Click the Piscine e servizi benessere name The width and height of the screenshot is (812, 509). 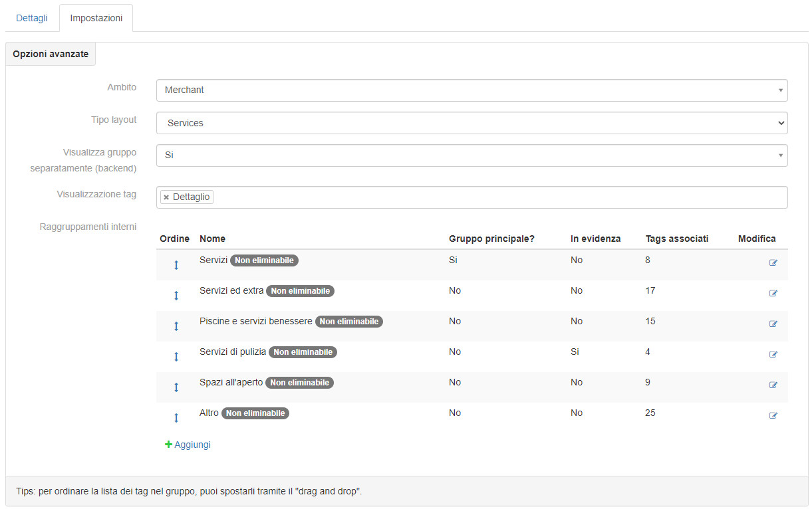[x=256, y=321]
